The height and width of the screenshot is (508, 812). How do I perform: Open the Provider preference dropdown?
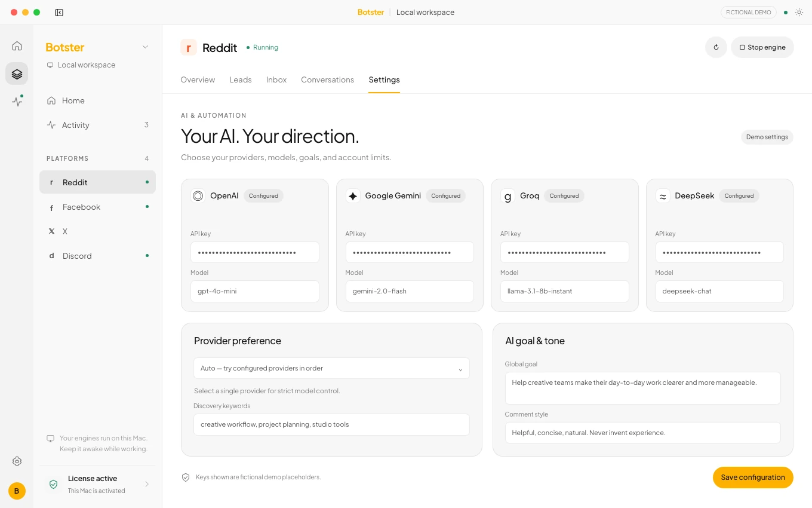pos(331,368)
